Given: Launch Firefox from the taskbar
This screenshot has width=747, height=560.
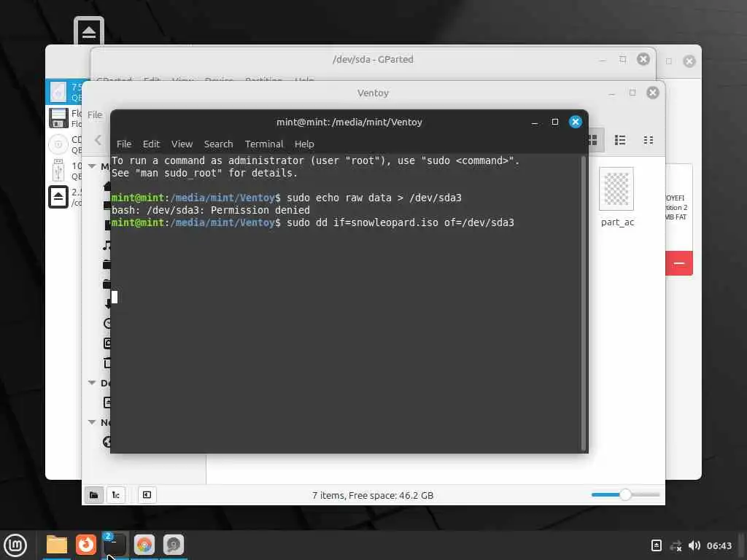Looking at the screenshot, I should point(86,545).
